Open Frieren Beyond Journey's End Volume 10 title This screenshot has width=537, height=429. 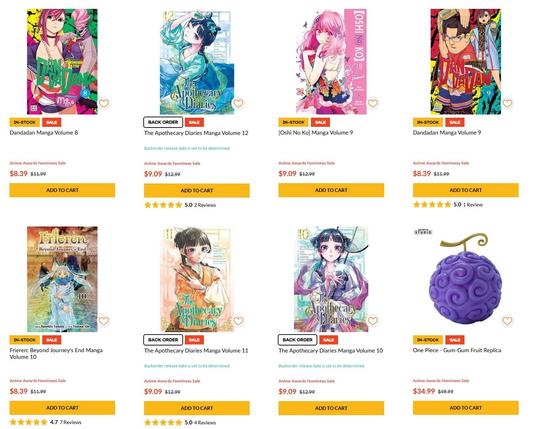pos(56,353)
